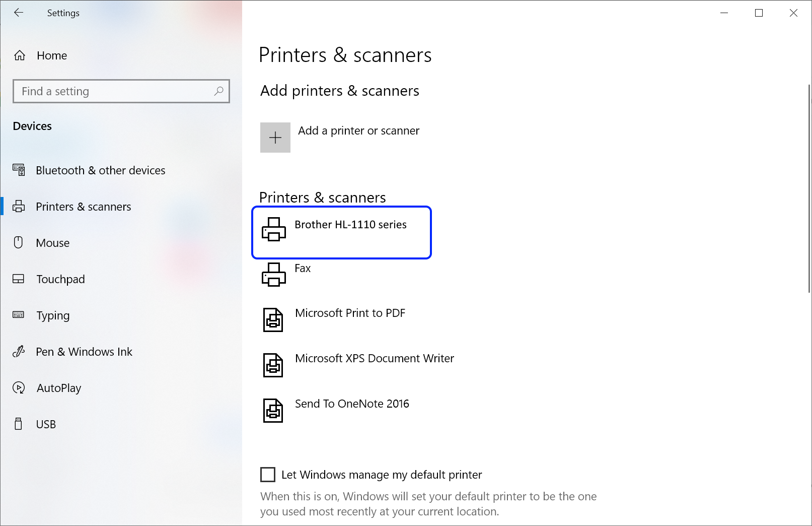The height and width of the screenshot is (526, 812).
Task: Open Typing settings
Action: tap(53, 316)
